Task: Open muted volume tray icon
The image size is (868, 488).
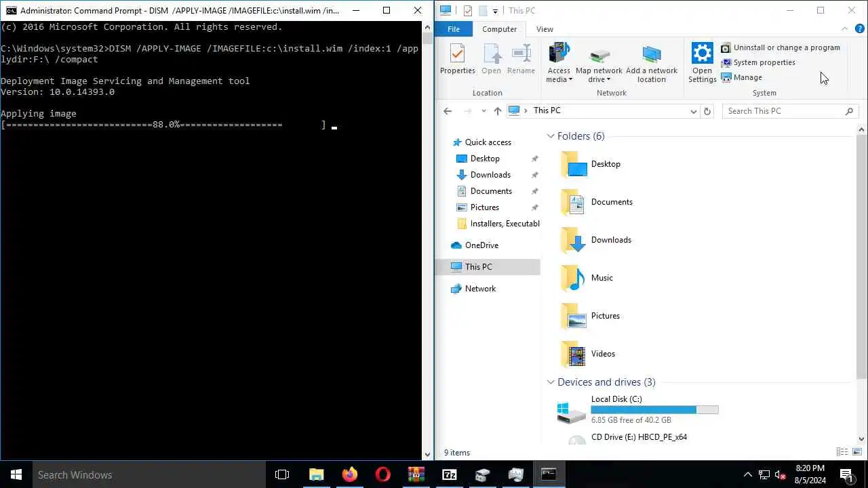Action: click(x=781, y=474)
